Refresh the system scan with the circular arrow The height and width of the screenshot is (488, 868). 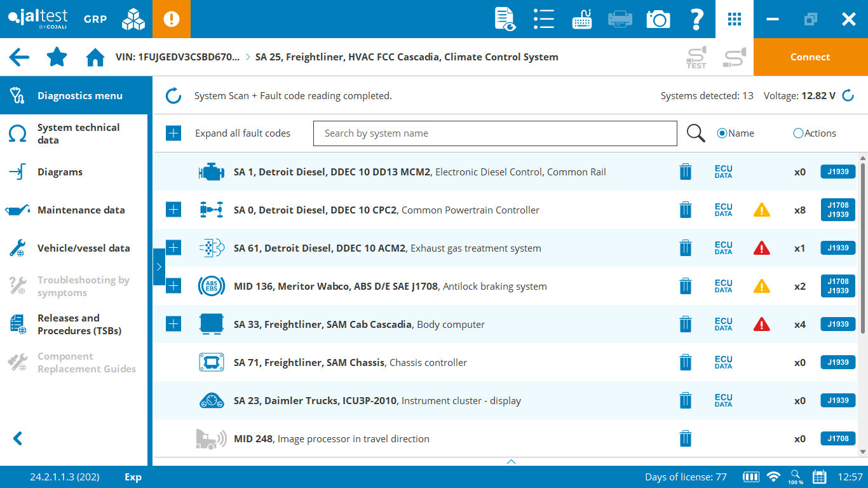(173, 96)
